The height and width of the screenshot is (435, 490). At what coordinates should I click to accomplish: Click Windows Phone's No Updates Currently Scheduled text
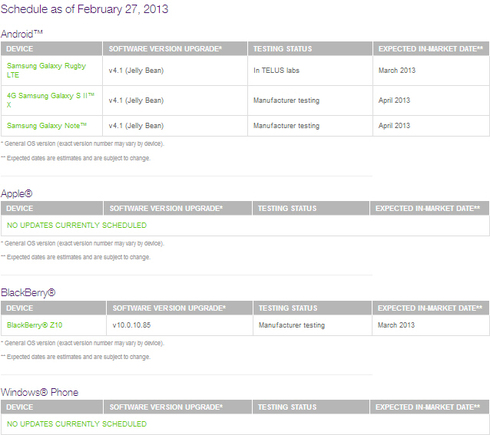click(x=77, y=424)
